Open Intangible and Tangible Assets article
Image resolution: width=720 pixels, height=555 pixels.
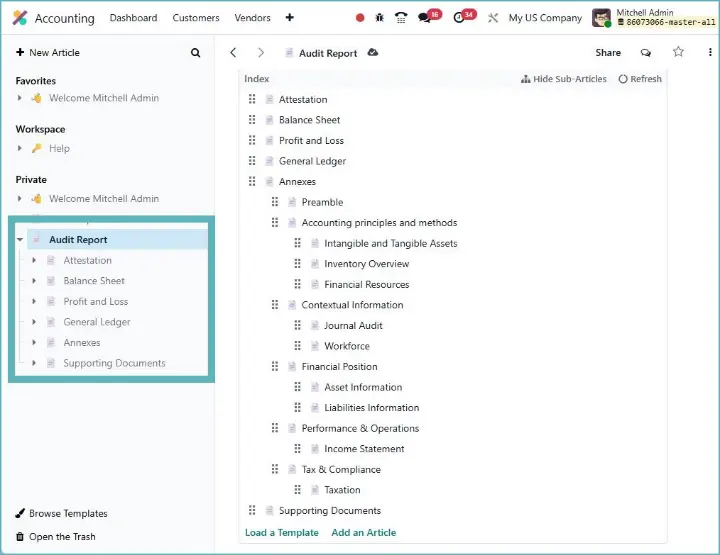391,243
